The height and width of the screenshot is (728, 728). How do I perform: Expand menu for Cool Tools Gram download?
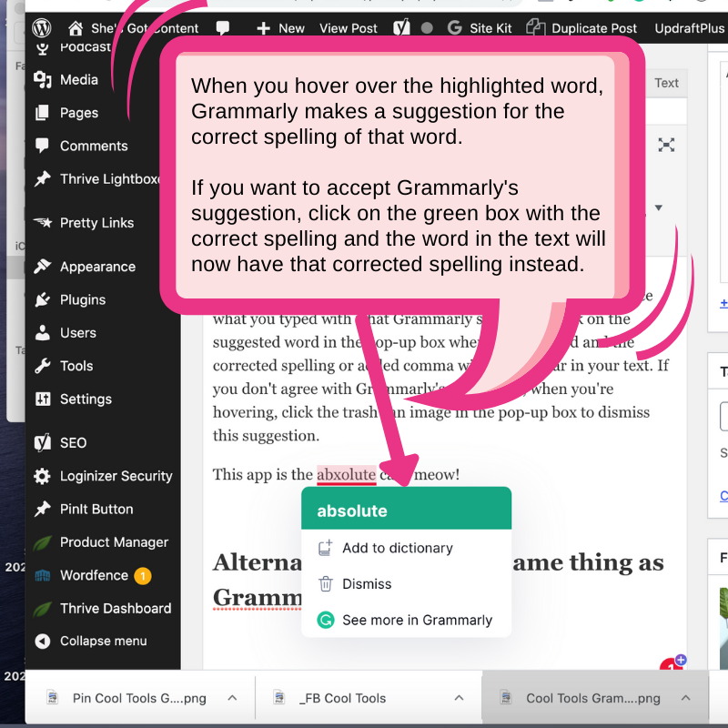tap(687, 698)
